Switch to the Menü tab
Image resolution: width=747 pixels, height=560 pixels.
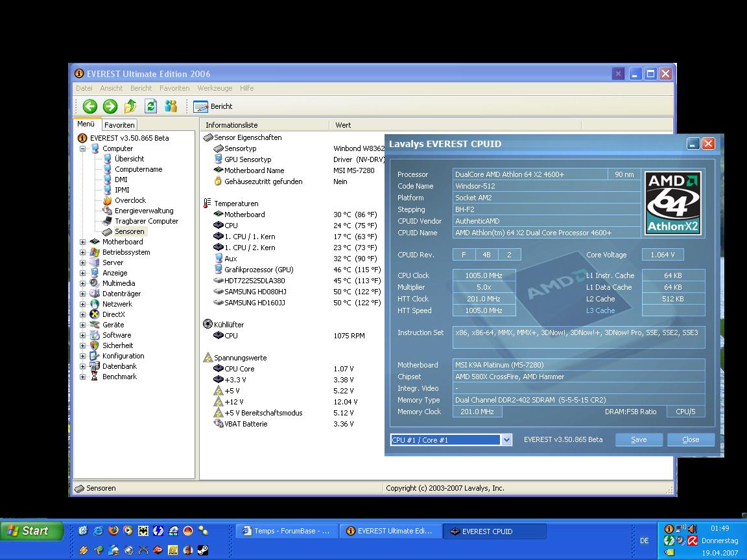pos(86,124)
